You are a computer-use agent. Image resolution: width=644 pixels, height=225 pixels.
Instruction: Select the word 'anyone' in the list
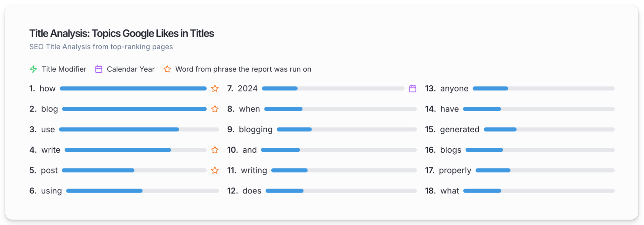pyautogui.click(x=454, y=88)
